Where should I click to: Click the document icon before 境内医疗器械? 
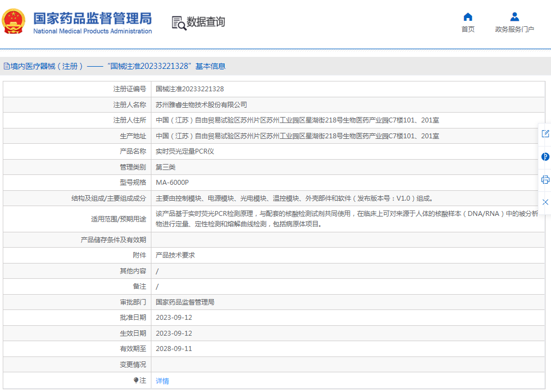click(x=7, y=66)
